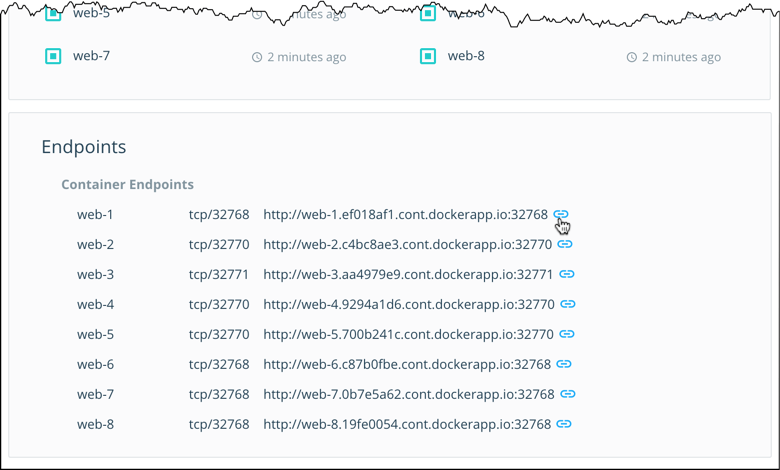Click the link icon for web-5 endpoint
780x470 pixels.
click(x=567, y=334)
